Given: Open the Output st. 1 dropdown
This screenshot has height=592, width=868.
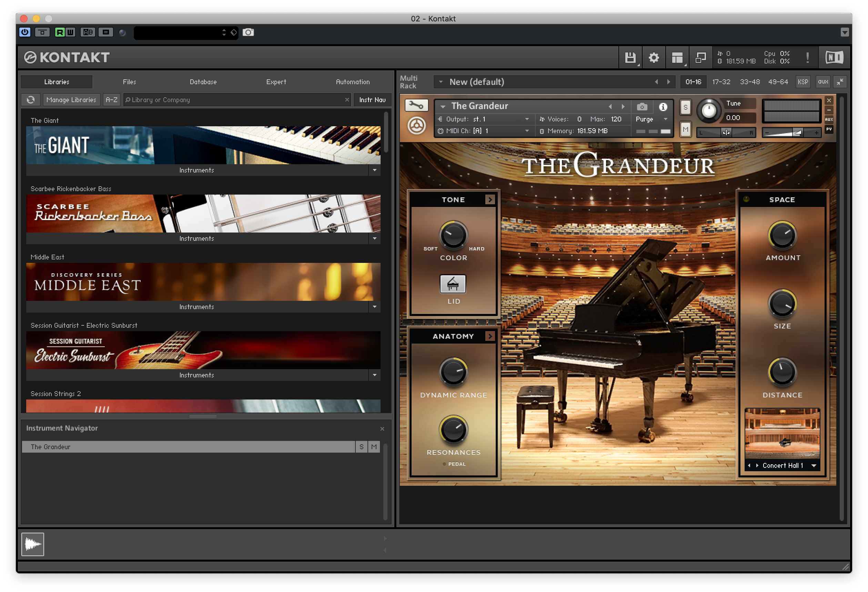Looking at the screenshot, I should click(x=484, y=119).
